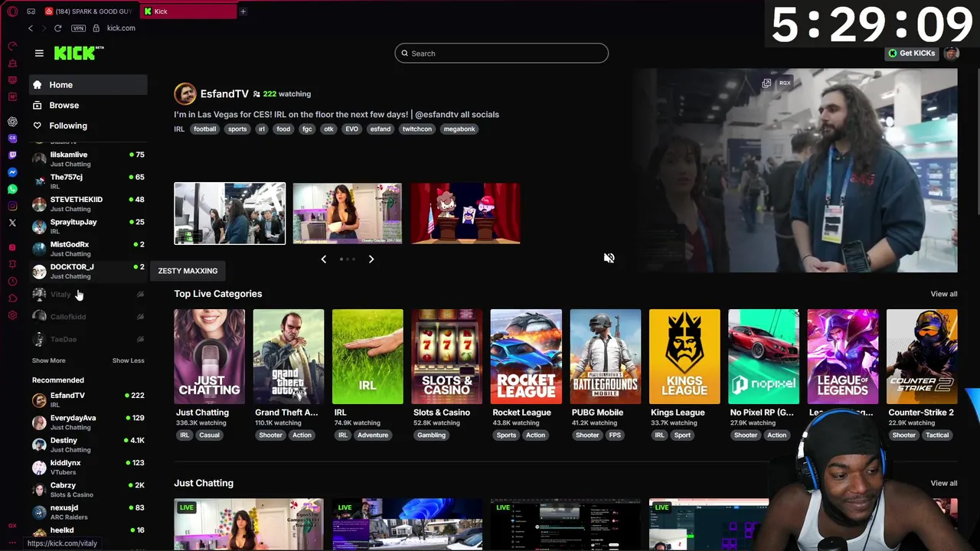This screenshot has height=551, width=980.
Task: Collapse followed list with Show Less
Action: coord(128,360)
